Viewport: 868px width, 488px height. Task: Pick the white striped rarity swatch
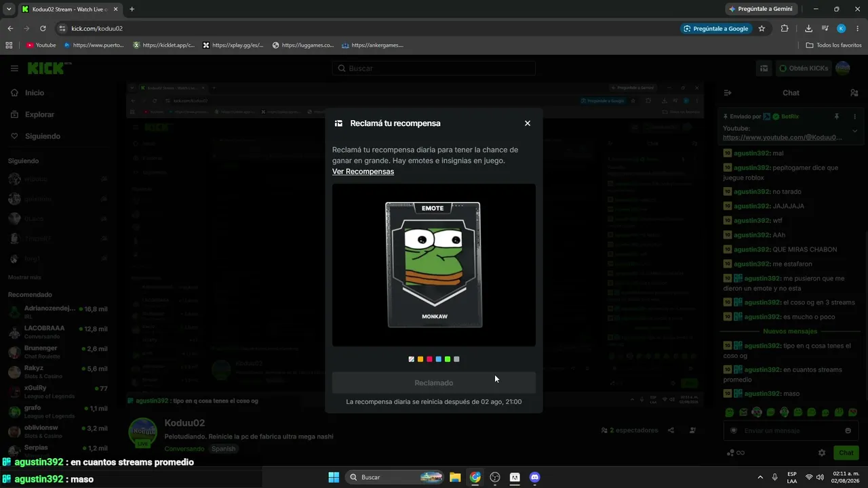[x=412, y=359]
